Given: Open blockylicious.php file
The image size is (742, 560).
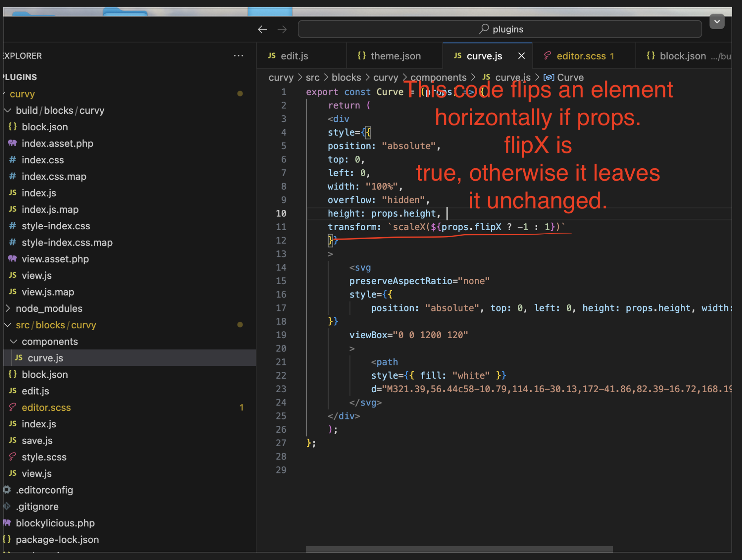Looking at the screenshot, I should [130, 523].
